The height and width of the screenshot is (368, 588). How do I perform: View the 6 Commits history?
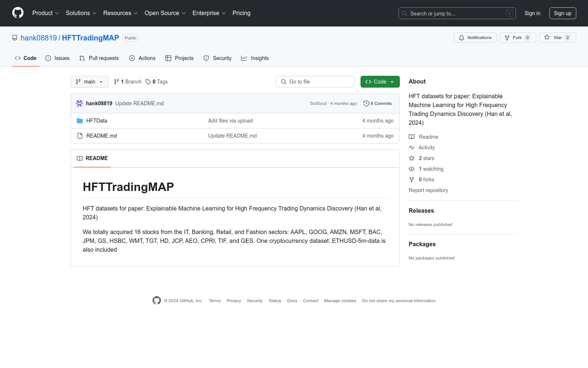377,103
